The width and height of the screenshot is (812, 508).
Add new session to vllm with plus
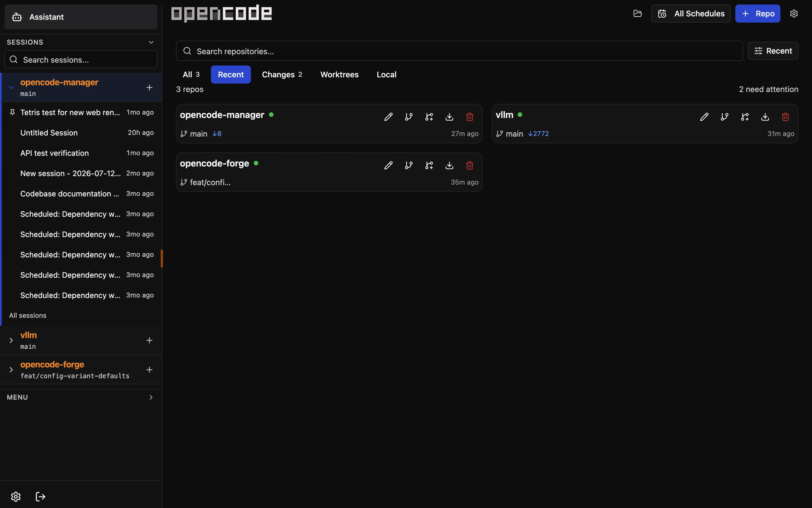149,340
